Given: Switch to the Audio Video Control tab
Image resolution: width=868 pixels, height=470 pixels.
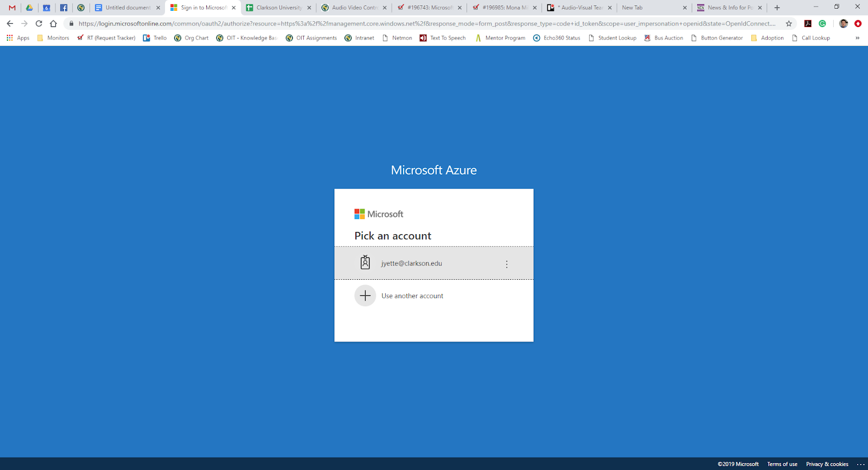Looking at the screenshot, I should 354,8.
